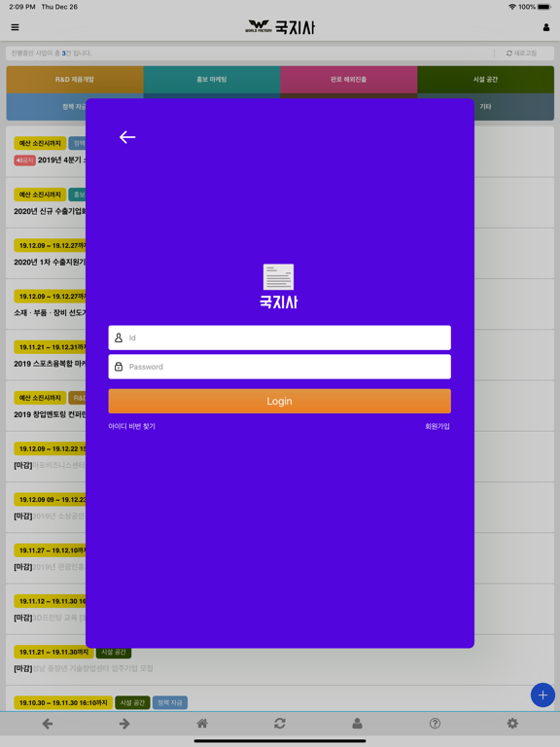Image resolution: width=560 pixels, height=747 pixels.
Task: Tap the person icon in bottom toolbar
Action: tap(357, 724)
